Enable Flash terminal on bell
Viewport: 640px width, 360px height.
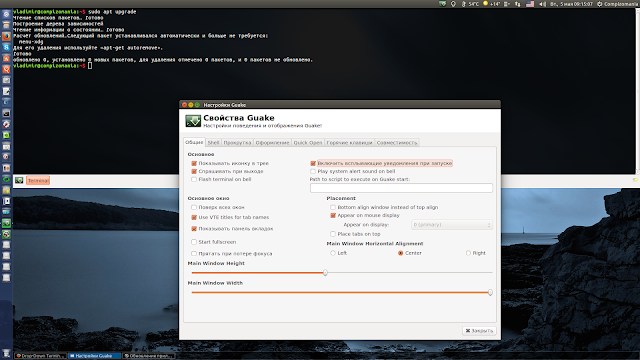[194, 179]
